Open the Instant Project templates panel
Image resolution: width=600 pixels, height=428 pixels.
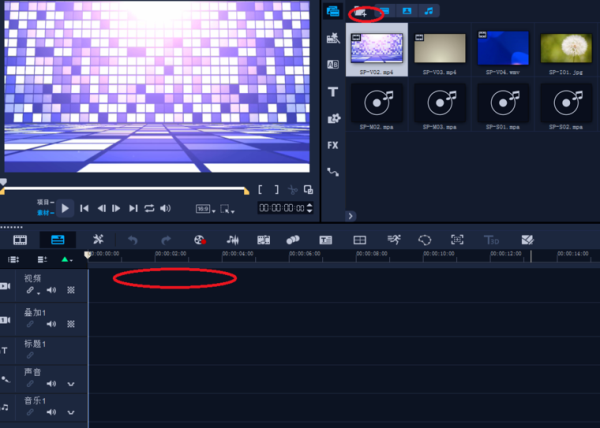[333, 38]
